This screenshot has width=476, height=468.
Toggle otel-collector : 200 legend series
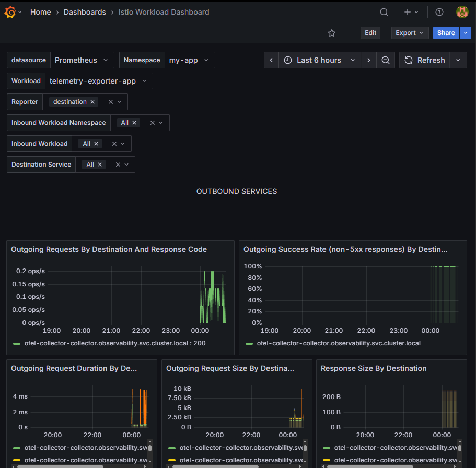(115, 343)
